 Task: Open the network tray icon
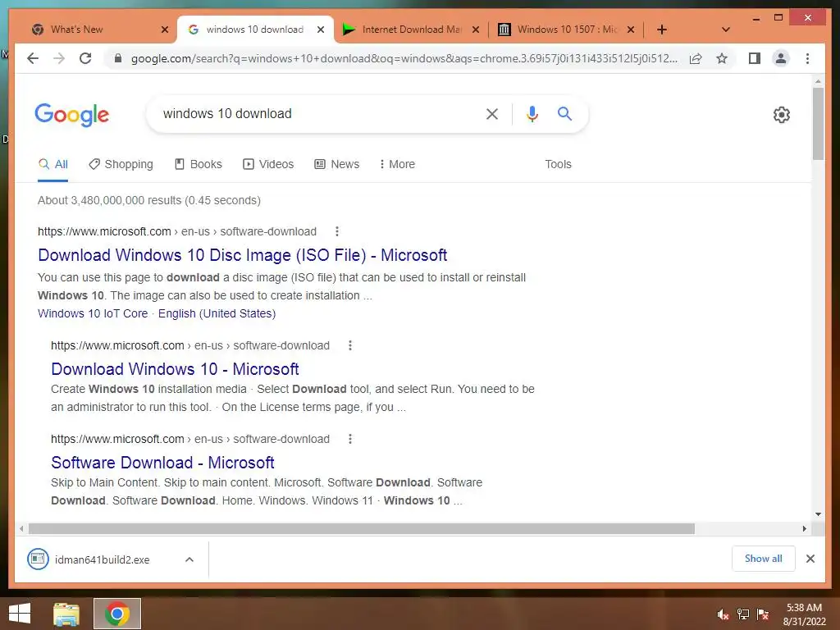coord(743,614)
